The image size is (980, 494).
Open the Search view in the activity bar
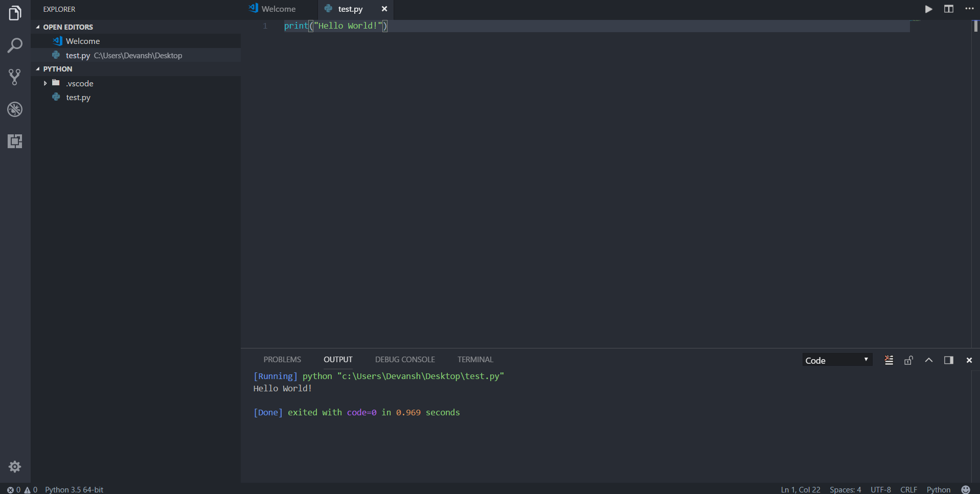click(x=15, y=45)
